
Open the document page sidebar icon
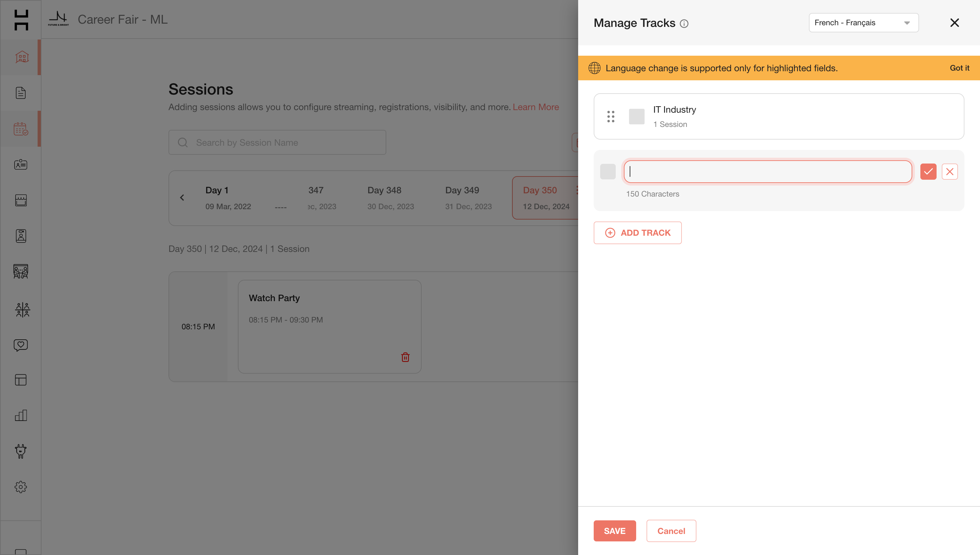coord(21,93)
